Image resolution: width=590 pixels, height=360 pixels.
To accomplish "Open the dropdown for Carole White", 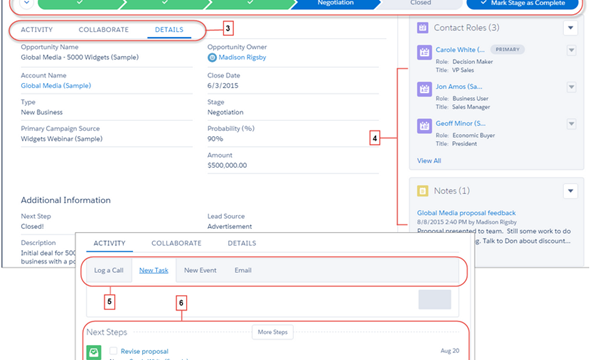I will tap(571, 50).
